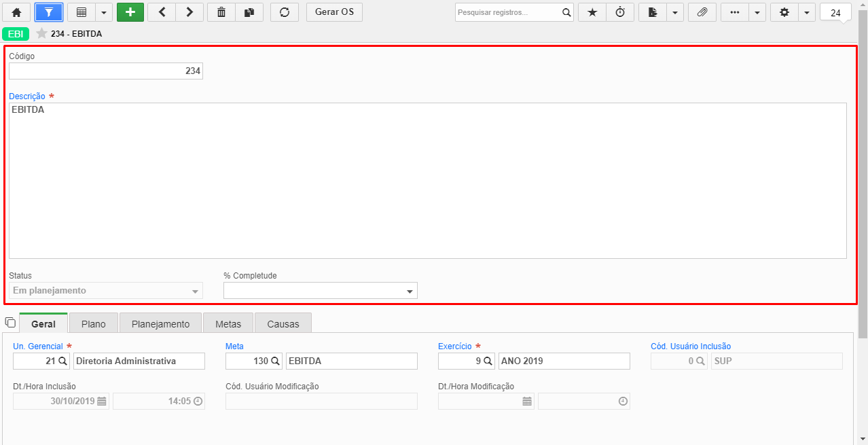This screenshot has height=445, width=868.
Task: Expand the grid view mode dropdown arrow
Action: (x=104, y=12)
